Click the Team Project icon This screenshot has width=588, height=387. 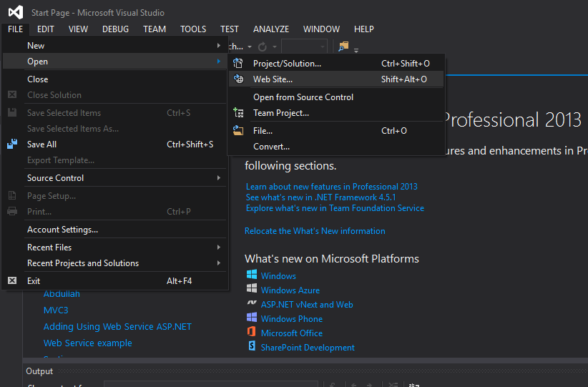tap(238, 112)
